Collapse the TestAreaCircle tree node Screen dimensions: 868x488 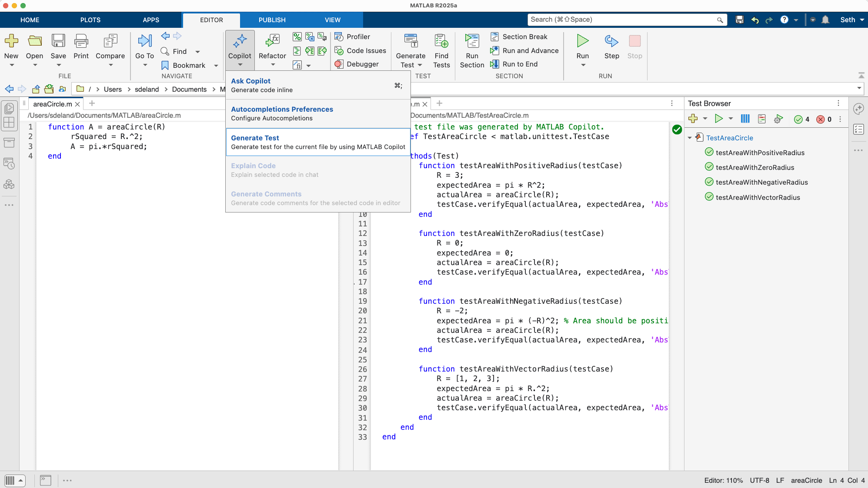tap(690, 138)
